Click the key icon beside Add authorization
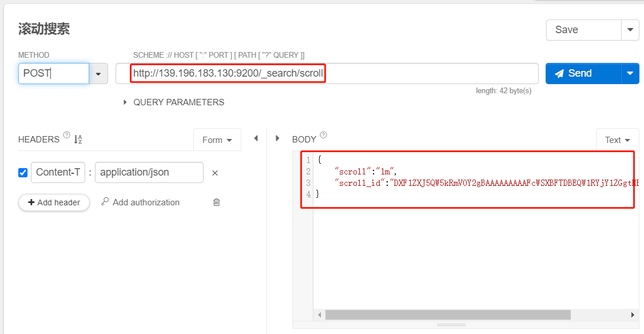The image size is (644, 334). 105,202
